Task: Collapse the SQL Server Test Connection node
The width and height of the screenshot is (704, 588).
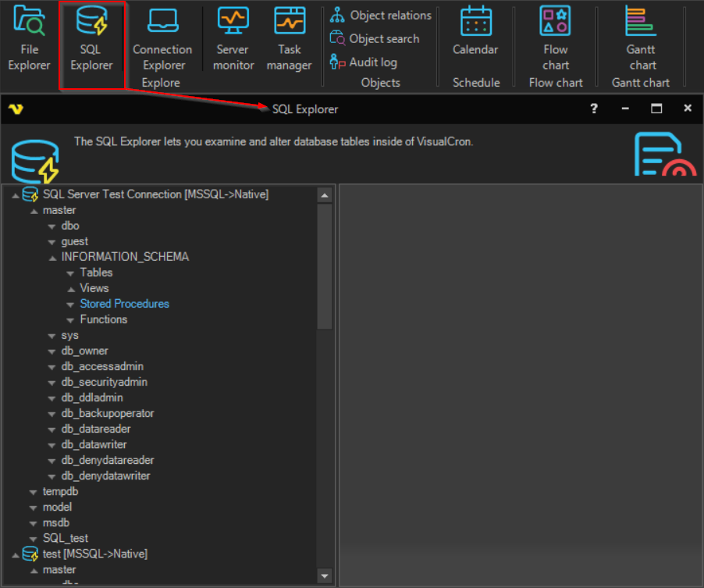Action: (16, 195)
